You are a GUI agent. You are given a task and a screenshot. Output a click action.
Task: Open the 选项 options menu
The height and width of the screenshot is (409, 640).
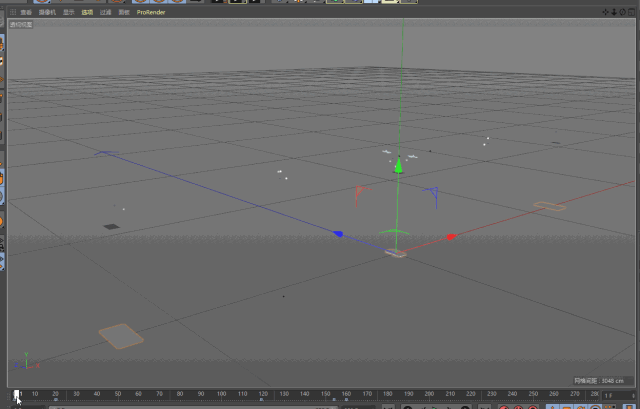point(87,12)
